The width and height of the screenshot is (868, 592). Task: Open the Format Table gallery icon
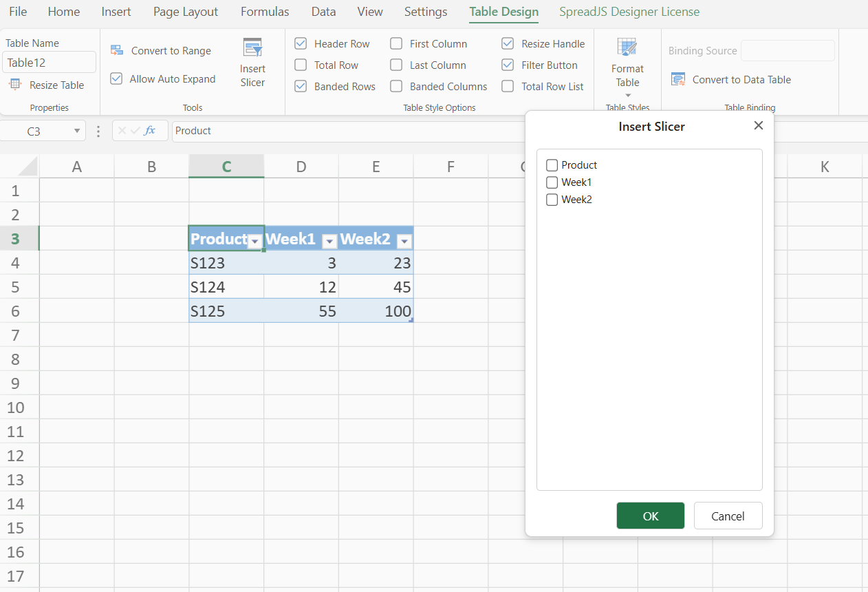(627, 47)
